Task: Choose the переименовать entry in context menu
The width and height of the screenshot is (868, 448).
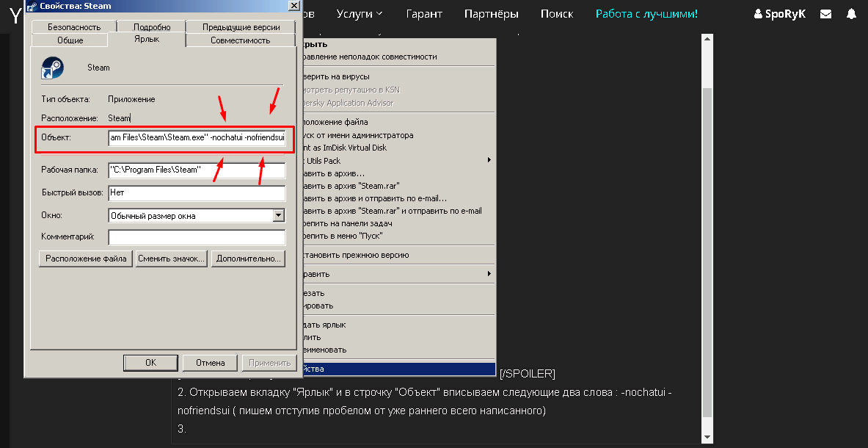Action: coord(398,350)
